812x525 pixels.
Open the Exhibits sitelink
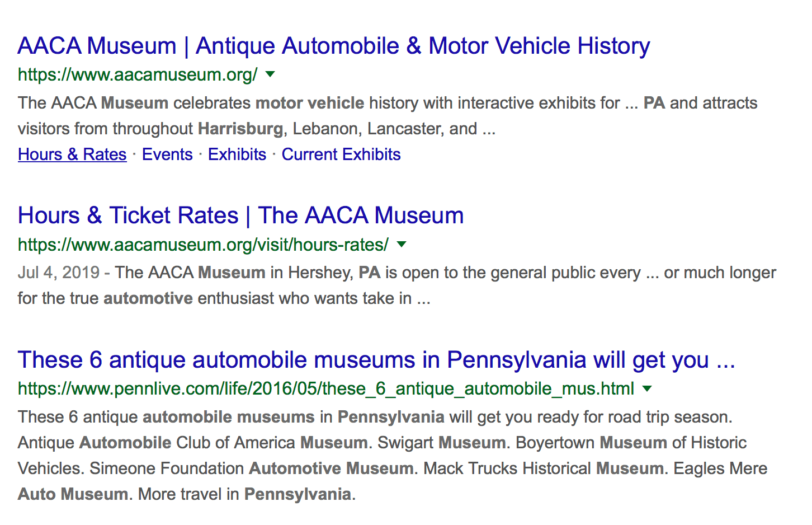pos(237,154)
